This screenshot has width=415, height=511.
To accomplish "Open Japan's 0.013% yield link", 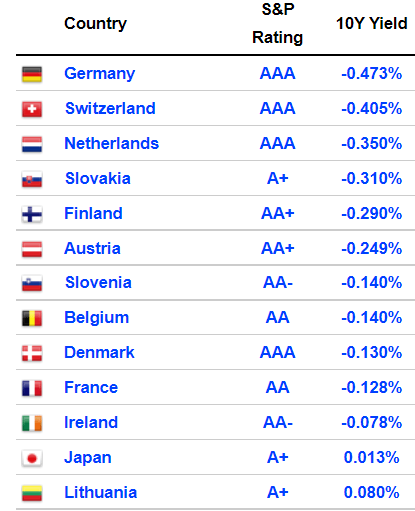I will coord(372,457).
